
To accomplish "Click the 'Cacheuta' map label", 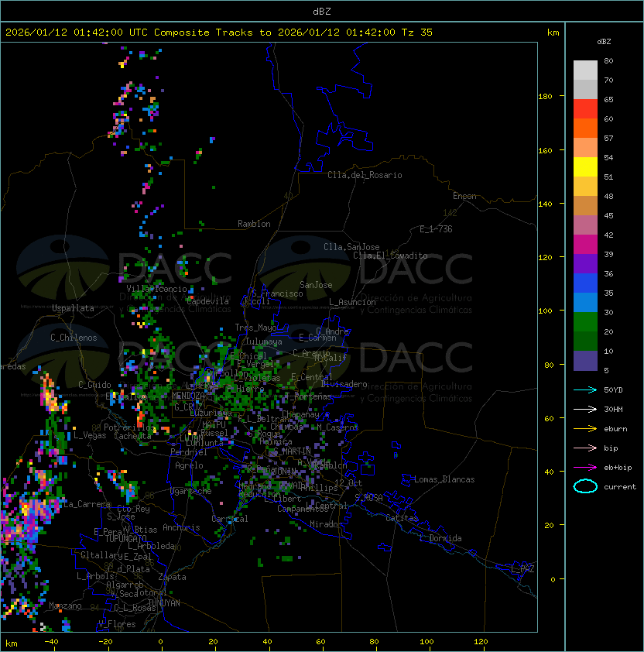I will (x=132, y=436).
